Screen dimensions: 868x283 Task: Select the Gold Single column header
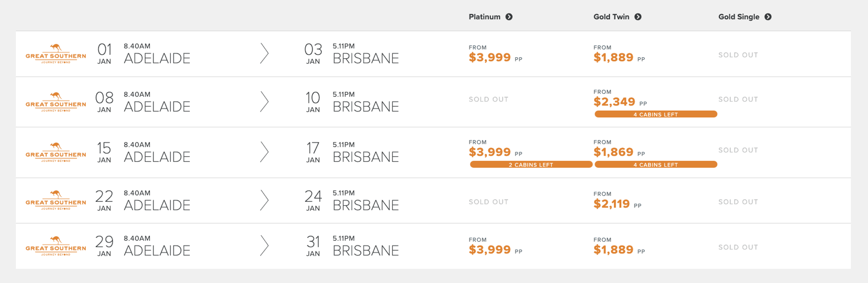(738, 17)
